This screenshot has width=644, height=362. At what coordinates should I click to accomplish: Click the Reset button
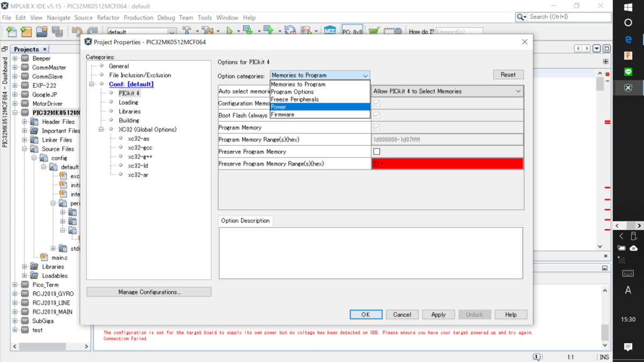point(508,75)
